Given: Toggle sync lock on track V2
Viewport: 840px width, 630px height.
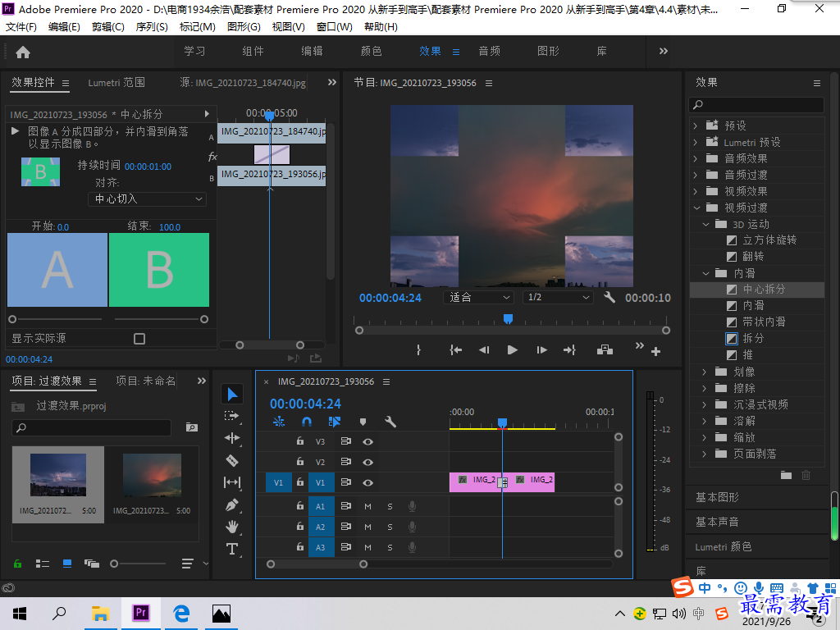Looking at the screenshot, I should [345, 462].
